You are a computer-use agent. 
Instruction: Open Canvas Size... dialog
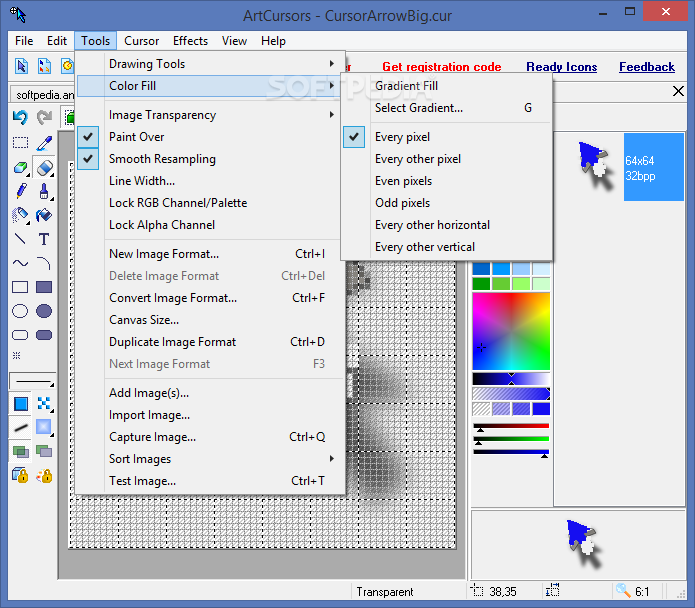click(x=209, y=320)
